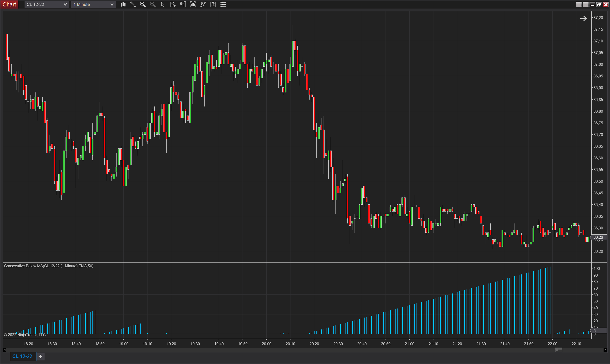Click the 87,10 price axis label
This screenshot has width=610, height=364.
tap(598, 41)
